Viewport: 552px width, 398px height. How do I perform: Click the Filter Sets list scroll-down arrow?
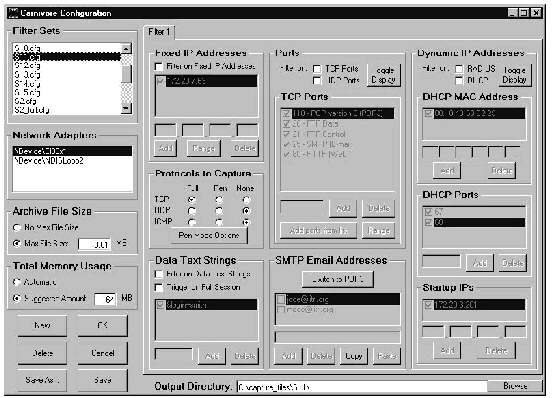(126, 109)
